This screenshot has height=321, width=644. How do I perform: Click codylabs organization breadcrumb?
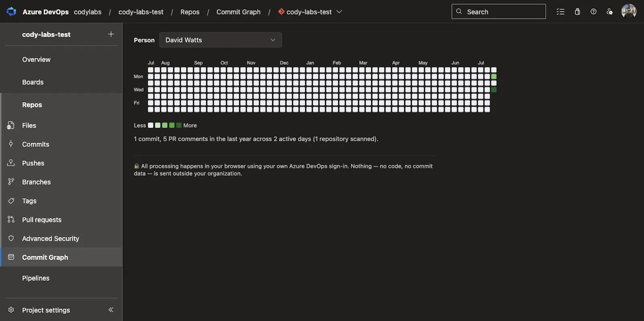point(87,12)
